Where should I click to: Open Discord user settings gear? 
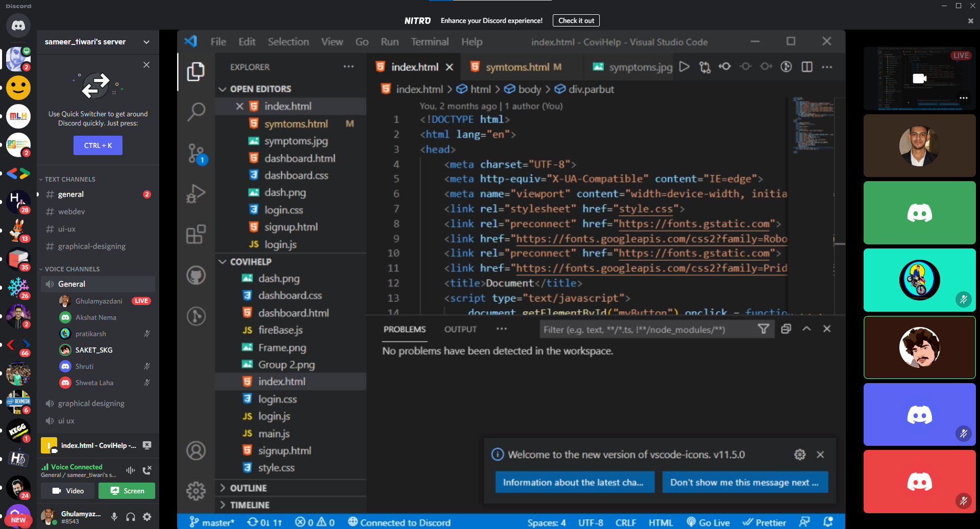[147, 517]
